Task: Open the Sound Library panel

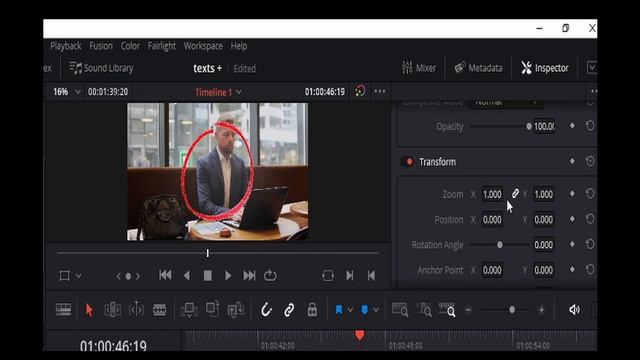Action: [101, 68]
